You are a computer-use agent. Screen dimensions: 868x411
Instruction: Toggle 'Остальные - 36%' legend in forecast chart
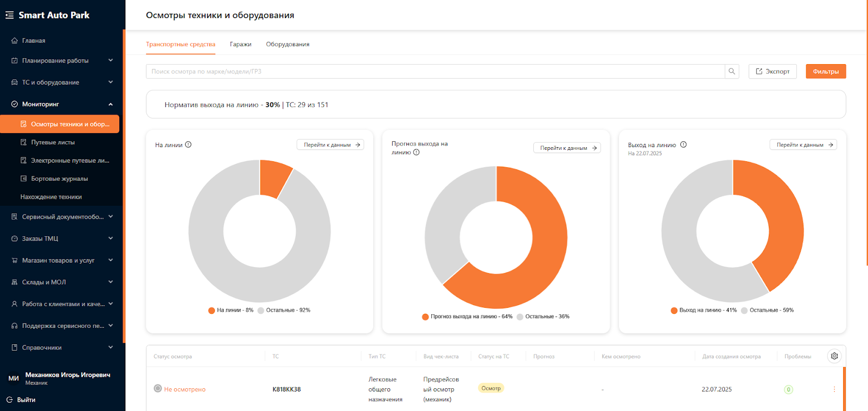[542, 317]
